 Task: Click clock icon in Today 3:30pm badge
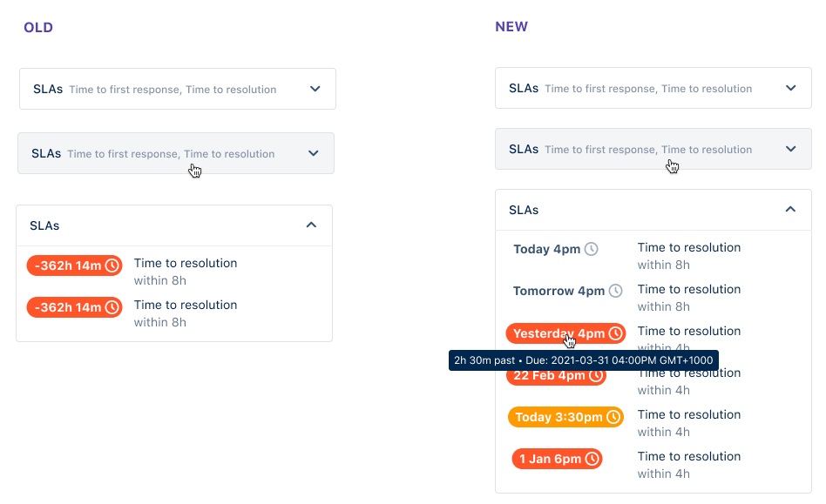(x=613, y=417)
